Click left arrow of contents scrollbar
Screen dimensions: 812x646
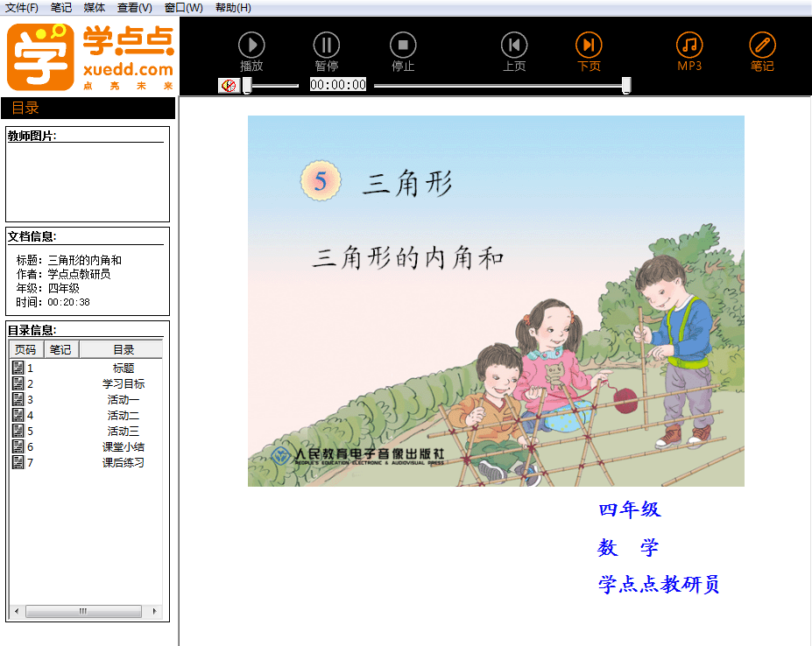[17, 611]
